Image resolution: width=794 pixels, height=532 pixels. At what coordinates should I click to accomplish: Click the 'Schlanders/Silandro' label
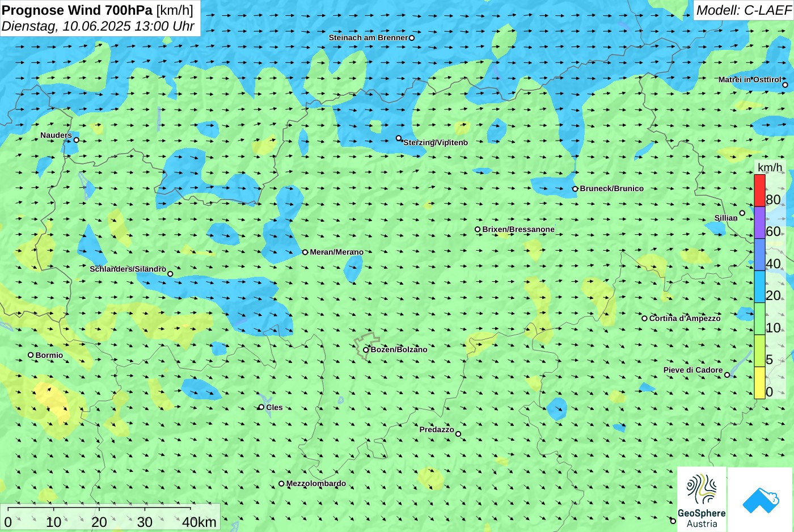(128, 269)
